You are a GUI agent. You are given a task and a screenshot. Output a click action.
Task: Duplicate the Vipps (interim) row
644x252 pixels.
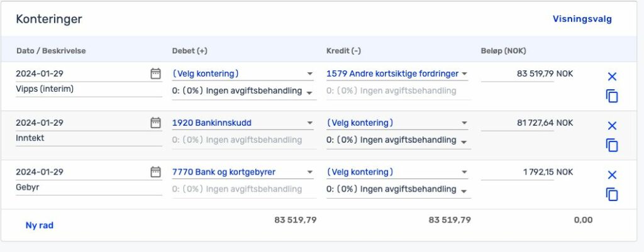612,96
